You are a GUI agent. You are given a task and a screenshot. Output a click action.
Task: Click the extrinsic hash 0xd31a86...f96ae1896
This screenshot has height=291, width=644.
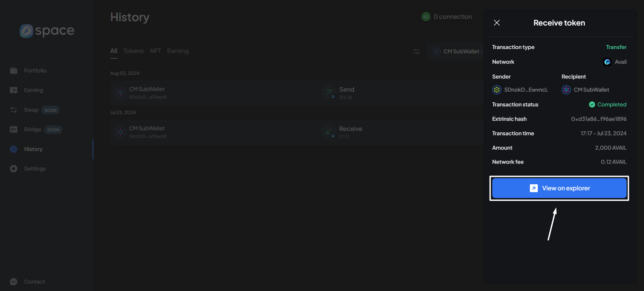(x=598, y=119)
